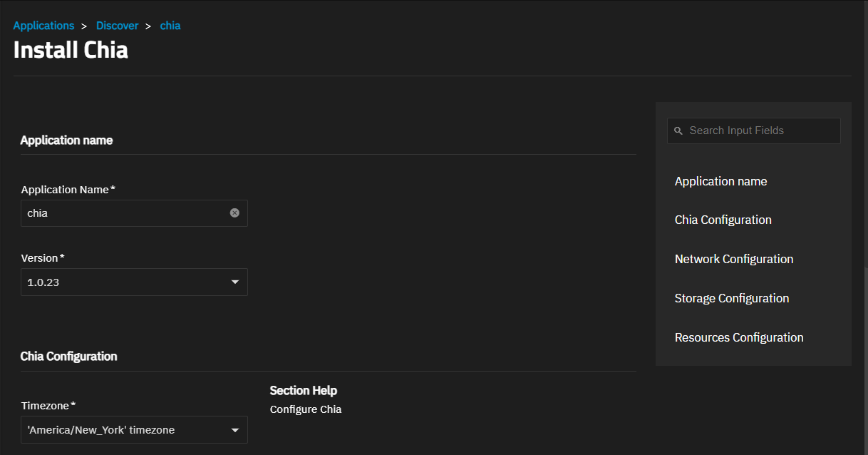Click the Section Help text
Screen dimensions: 868x455
tap(304, 391)
